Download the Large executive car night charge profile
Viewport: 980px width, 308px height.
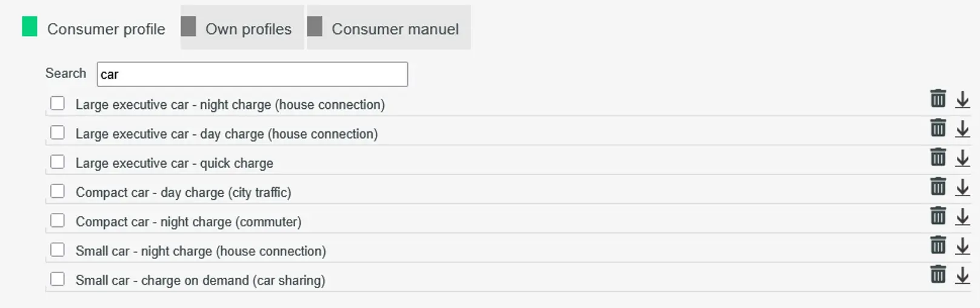[x=962, y=99]
